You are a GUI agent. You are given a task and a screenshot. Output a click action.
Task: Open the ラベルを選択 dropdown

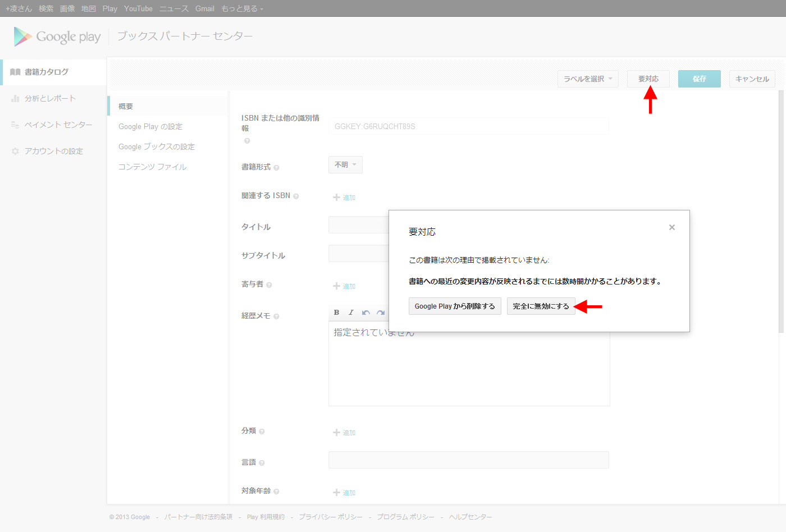point(588,79)
